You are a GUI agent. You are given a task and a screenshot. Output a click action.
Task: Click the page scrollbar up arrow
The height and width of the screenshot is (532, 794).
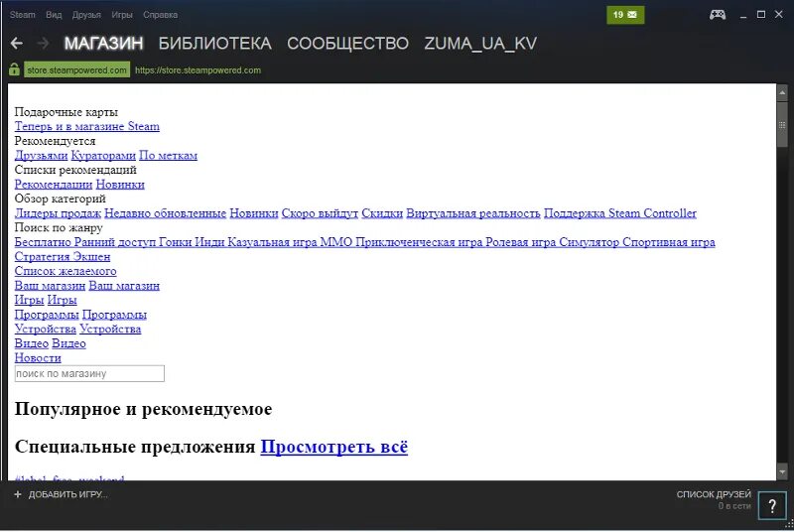coord(782,92)
